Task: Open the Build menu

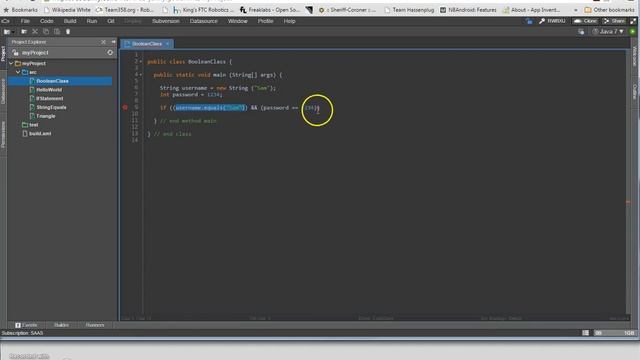Action: pos(70,21)
